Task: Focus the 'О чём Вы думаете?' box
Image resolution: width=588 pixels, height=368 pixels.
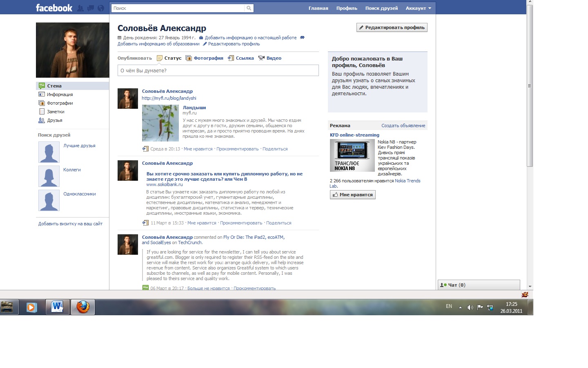Action: (x=218, y=70)
